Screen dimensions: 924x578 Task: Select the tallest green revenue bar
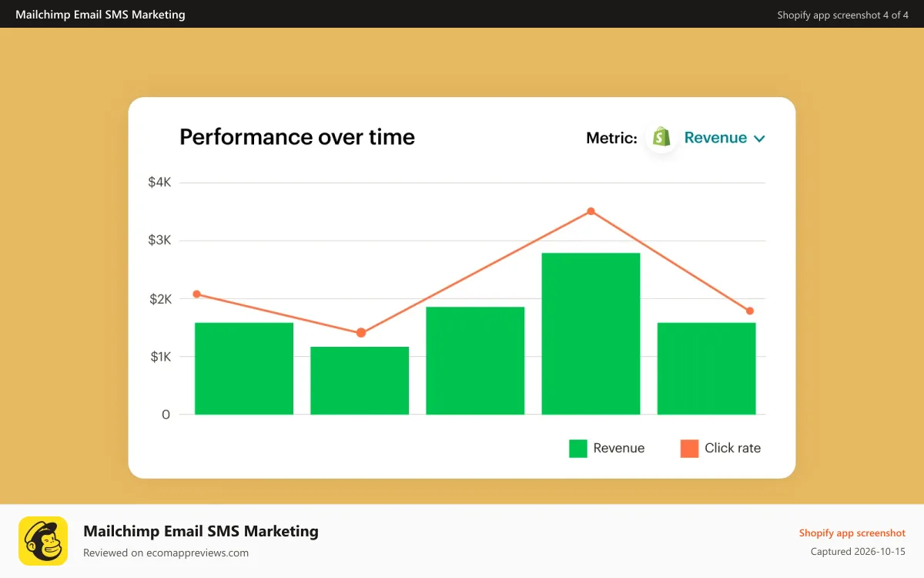(x=591, y=334)
